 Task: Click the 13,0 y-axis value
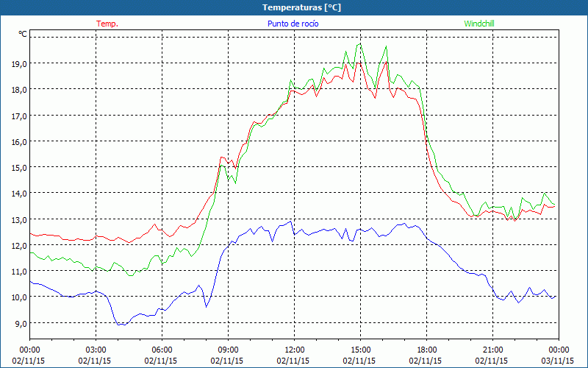19,219
